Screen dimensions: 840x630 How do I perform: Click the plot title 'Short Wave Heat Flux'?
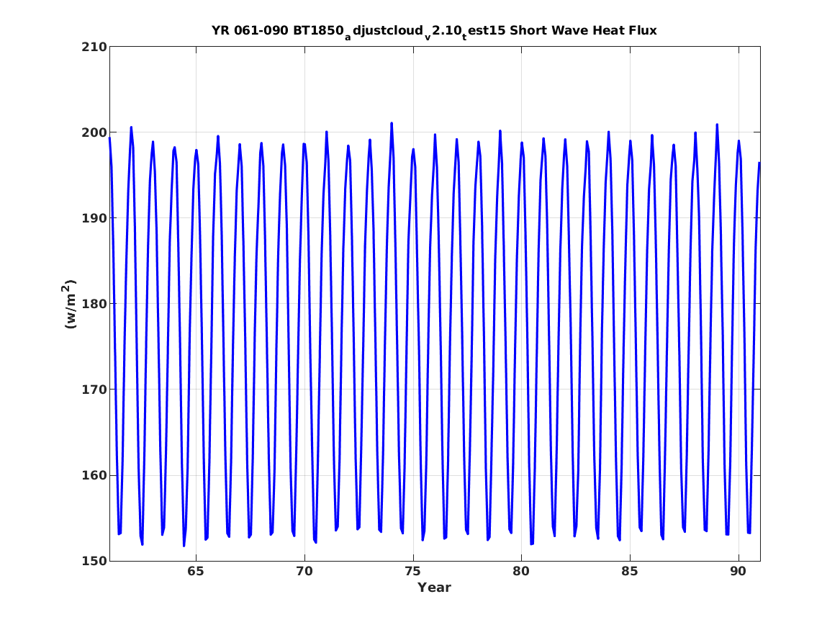(x=434, y=31)
